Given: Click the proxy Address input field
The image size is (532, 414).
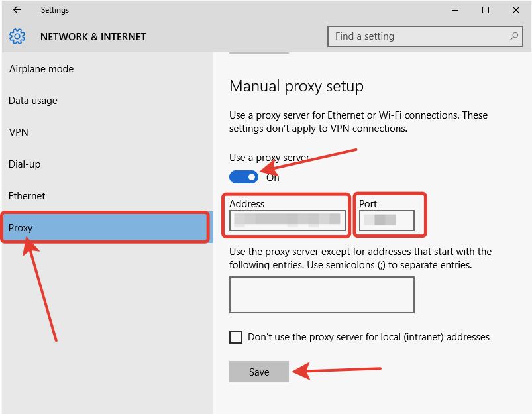Looking at the screenshot, I should tap(287, 221).
